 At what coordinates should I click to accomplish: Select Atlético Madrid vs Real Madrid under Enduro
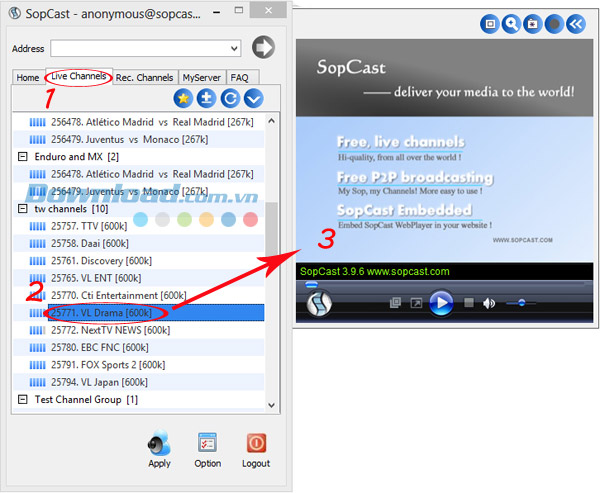(x=152, y=174)
